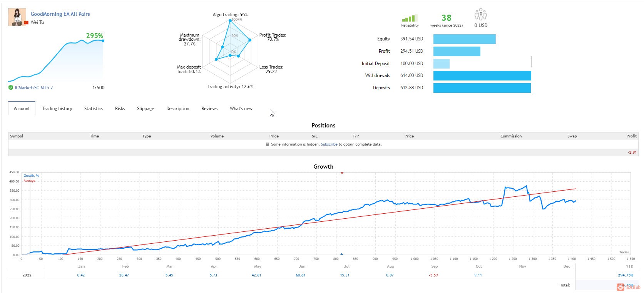Sort positions by Volume column header
The width and height of the screenshot is (644, 293).
pyautogui.click(x=217, y=136)
